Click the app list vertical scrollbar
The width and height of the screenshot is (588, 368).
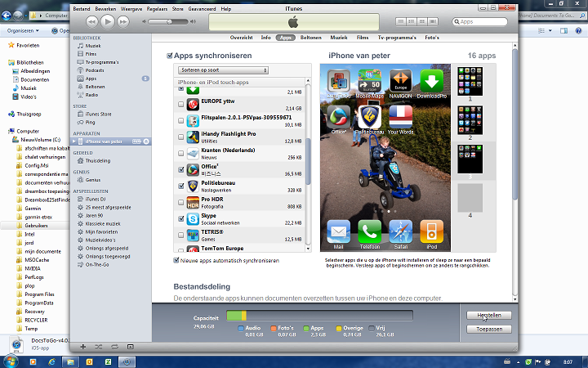pyautogui.click(x=308, y=161)
